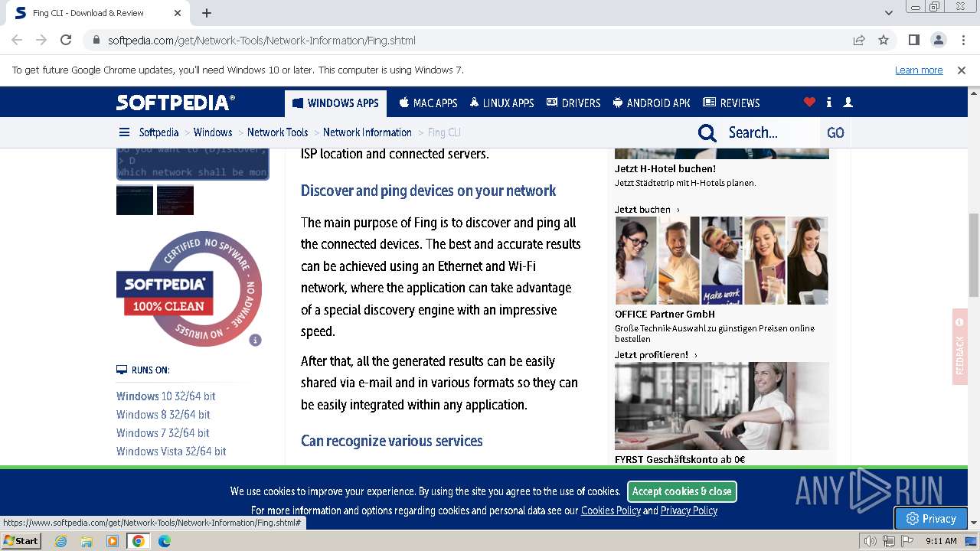Click the people collage ad image

click(721, 260)
